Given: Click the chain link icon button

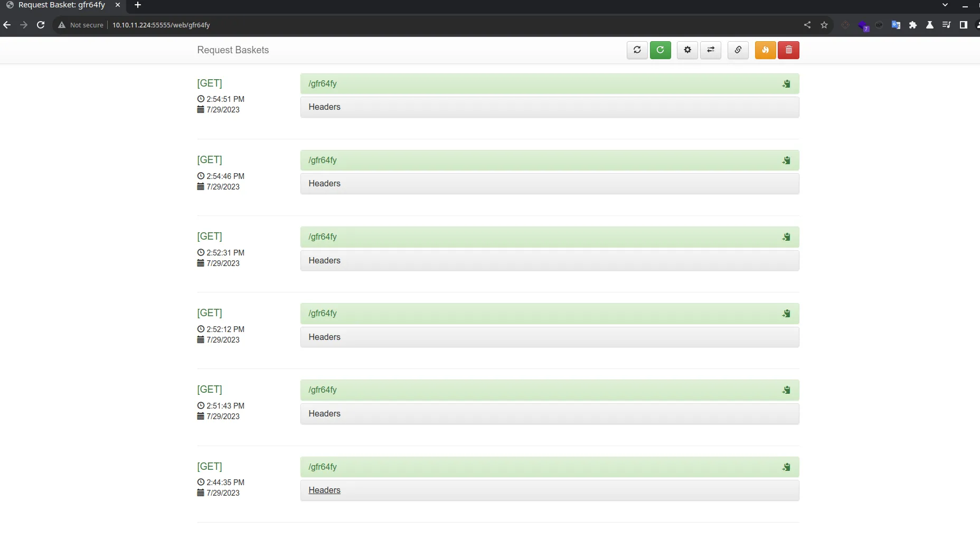Looking at the screenshot, I should [x=738, y=50].
